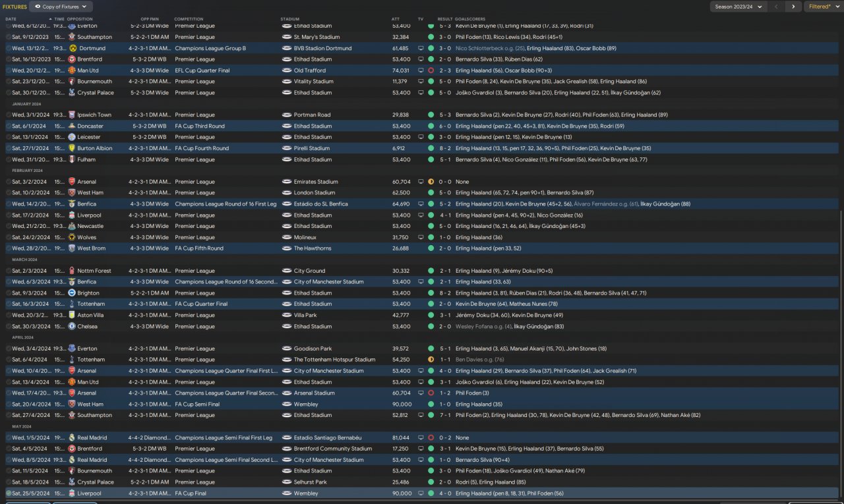Click the 'Wesley Fofana o.g. (4)' goalscorer entry
The width and height of the screenshot is (844, 504).
pos(485,326)
